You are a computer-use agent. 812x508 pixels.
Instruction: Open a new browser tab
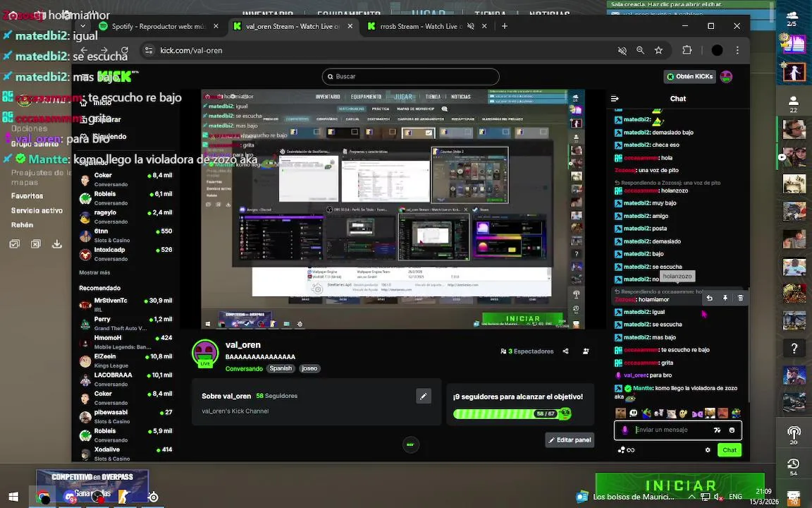tap(505, 26)
